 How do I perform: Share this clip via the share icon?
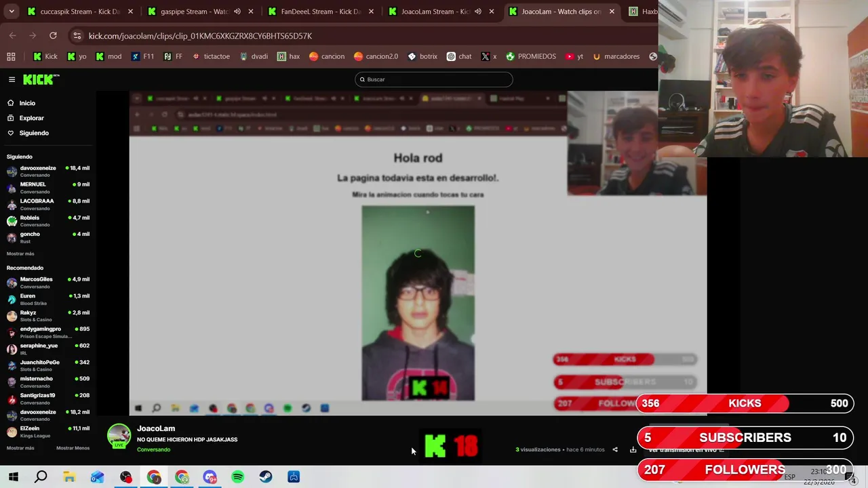tap(615, 449)
